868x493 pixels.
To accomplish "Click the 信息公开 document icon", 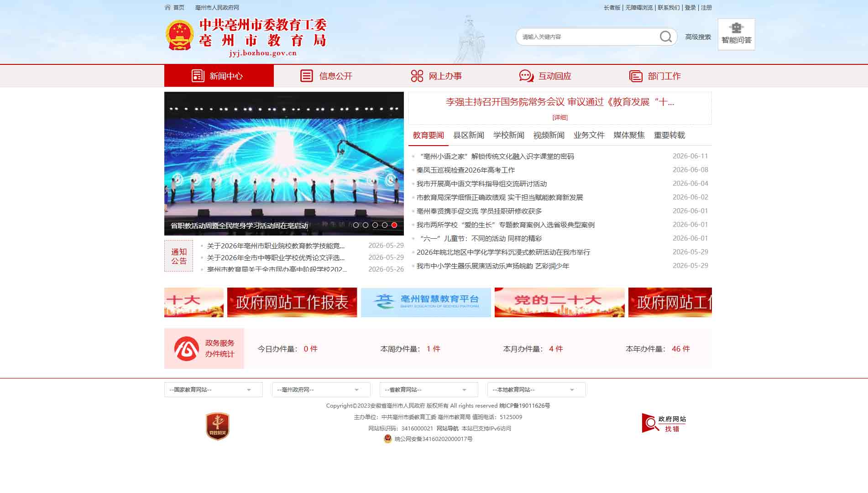I will [307, 76].
